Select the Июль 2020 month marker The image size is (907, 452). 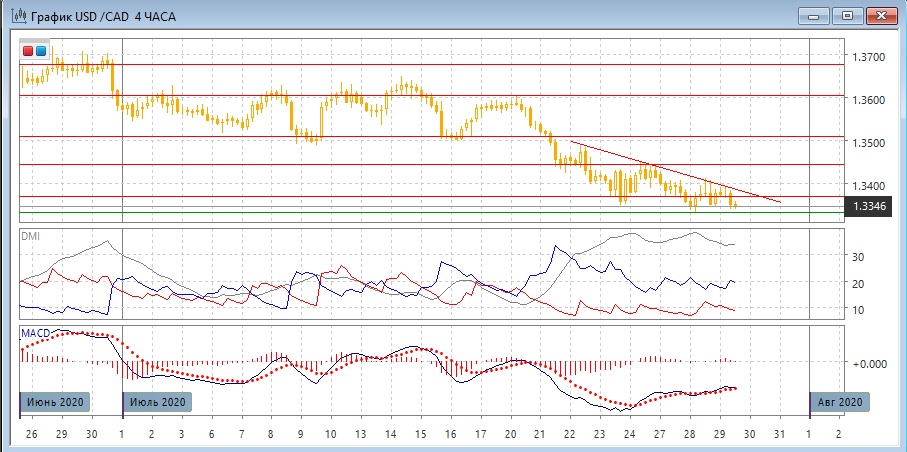point(156,402)
